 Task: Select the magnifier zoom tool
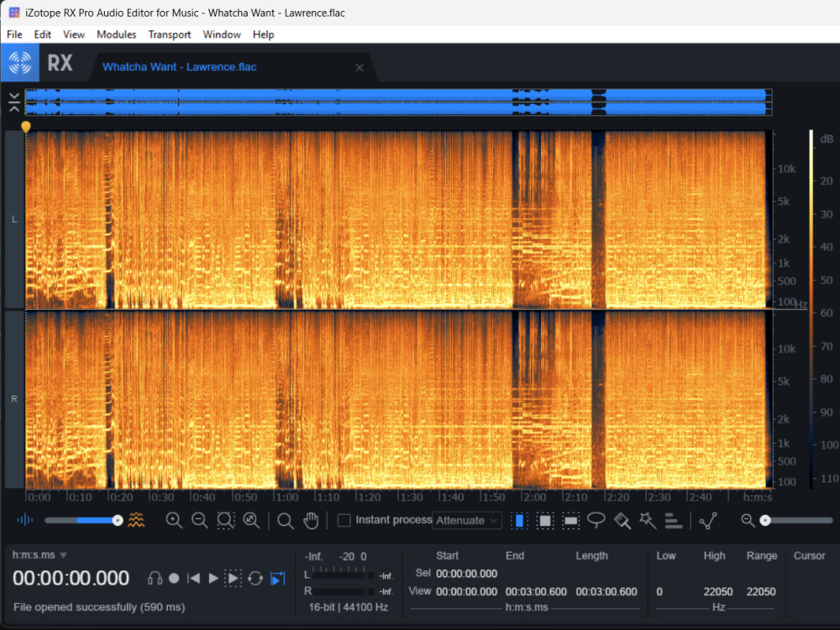(286, 521)
